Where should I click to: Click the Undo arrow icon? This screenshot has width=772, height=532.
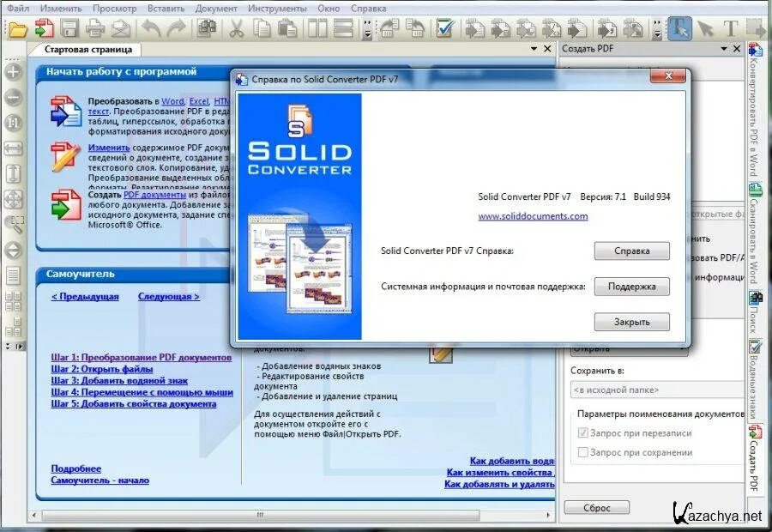coord(151,28)
